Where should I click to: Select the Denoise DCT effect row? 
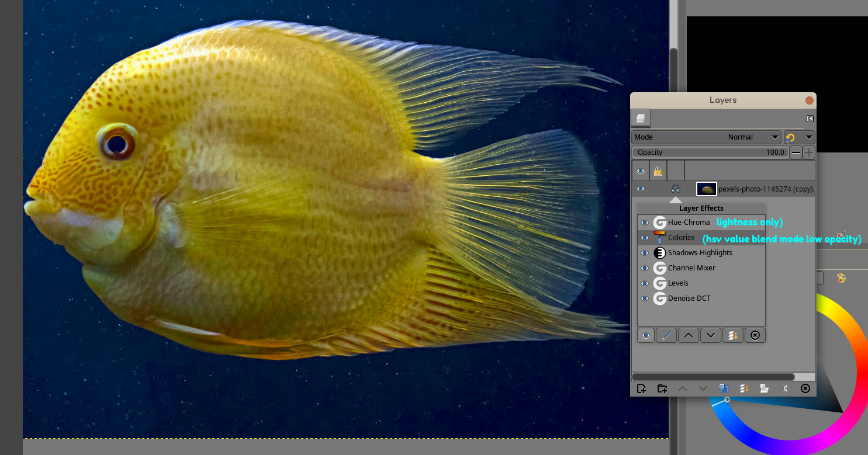701,298
